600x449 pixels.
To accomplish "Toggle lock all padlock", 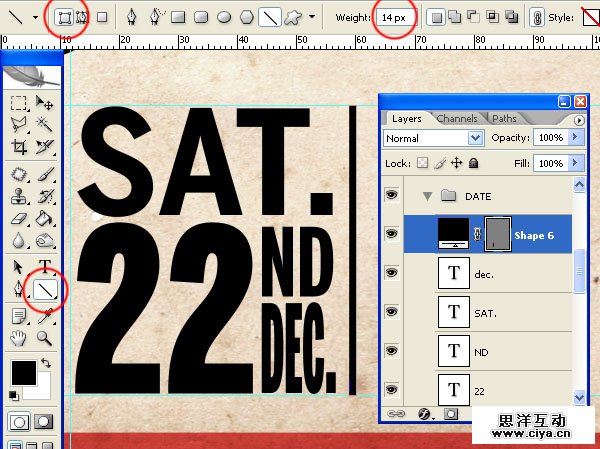I will click(474, 163).
